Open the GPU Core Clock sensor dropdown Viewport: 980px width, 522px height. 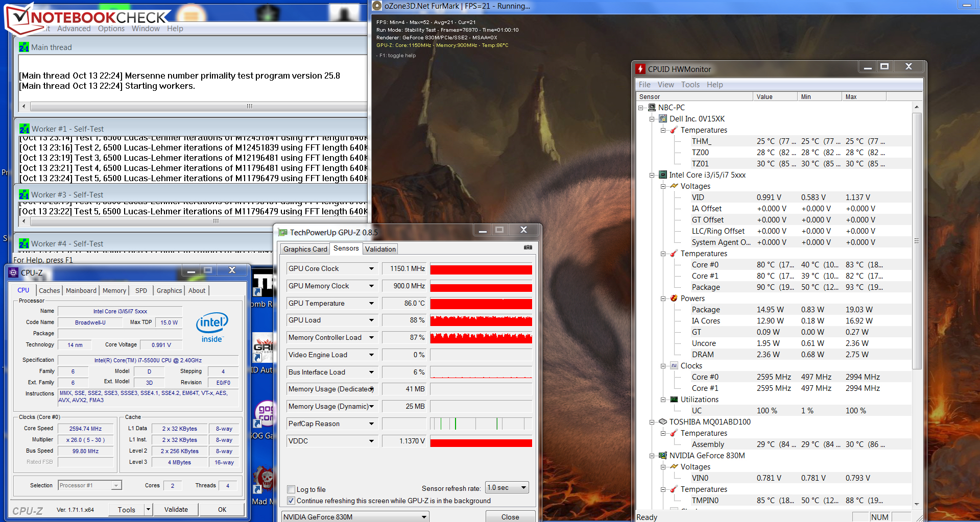[371, 268]
